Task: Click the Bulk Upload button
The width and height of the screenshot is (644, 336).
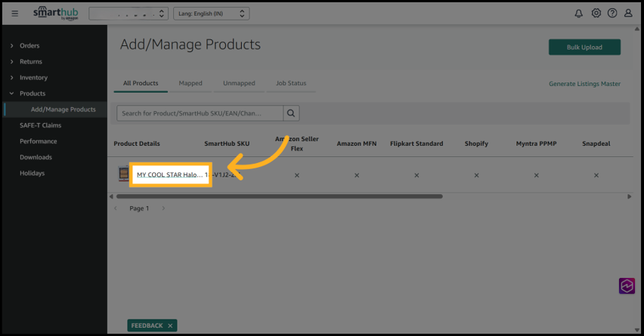Action: [x=584, y=48]
